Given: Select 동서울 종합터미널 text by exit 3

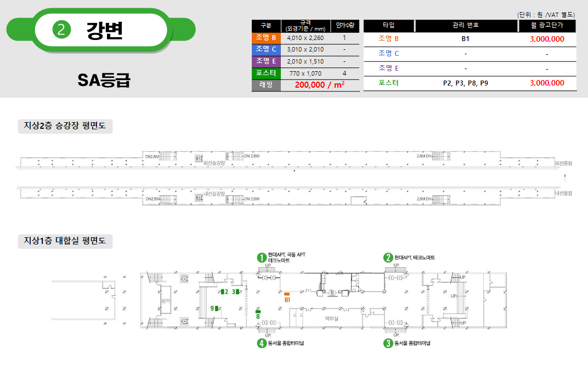Looking at the screenshot, I should pos(412,343).
